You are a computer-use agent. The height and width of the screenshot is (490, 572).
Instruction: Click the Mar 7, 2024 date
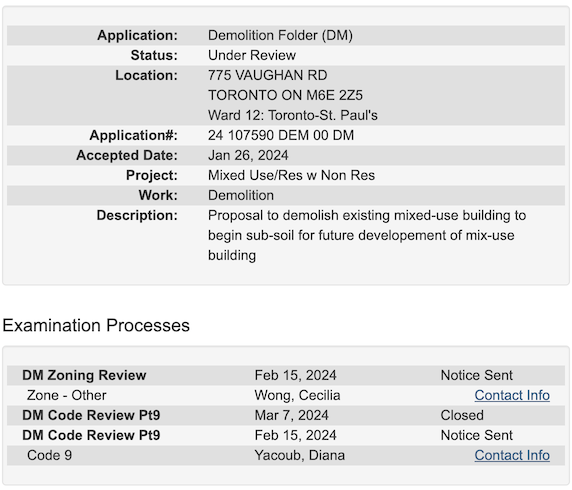tap(291, 415)
